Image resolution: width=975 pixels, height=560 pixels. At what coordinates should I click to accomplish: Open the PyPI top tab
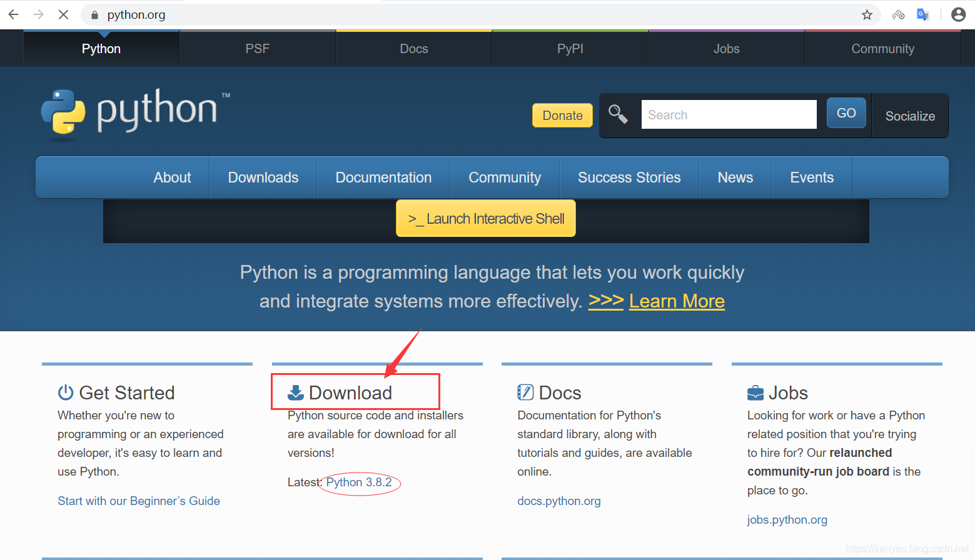(570, 49)
